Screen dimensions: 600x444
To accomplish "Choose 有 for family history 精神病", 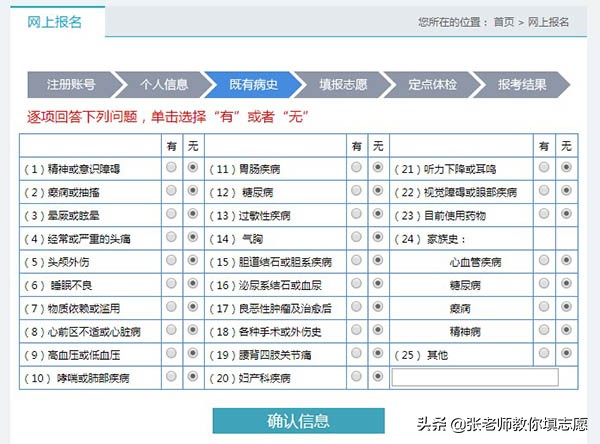I will point(544,330).
